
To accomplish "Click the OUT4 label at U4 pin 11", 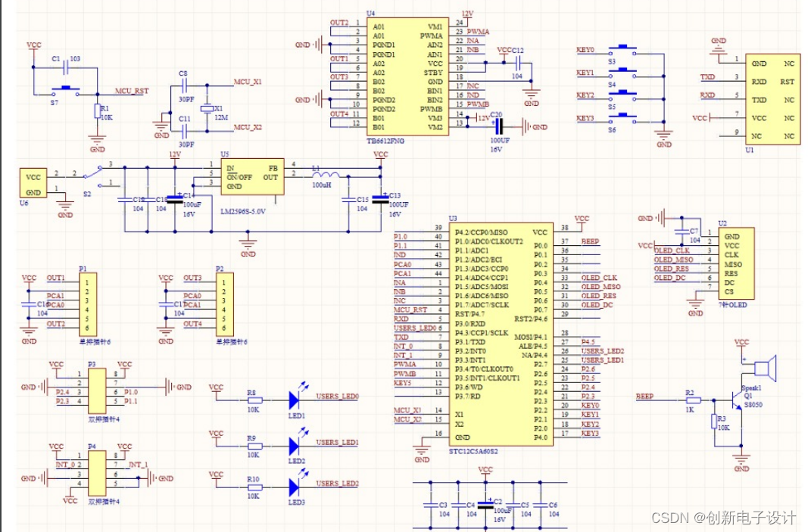I will point(339,114).
